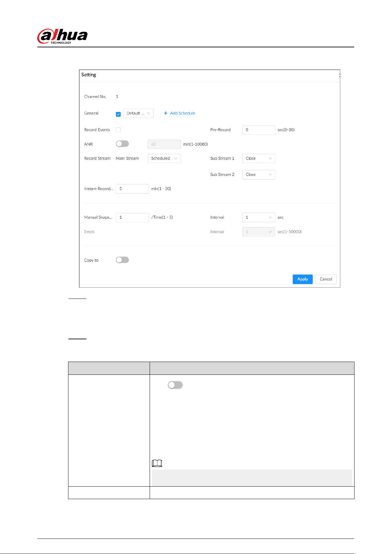The height and width of the screenshot is (554, 392).
Task: Click the sec(0-30) range text
Action: click(x=286, y=130)
